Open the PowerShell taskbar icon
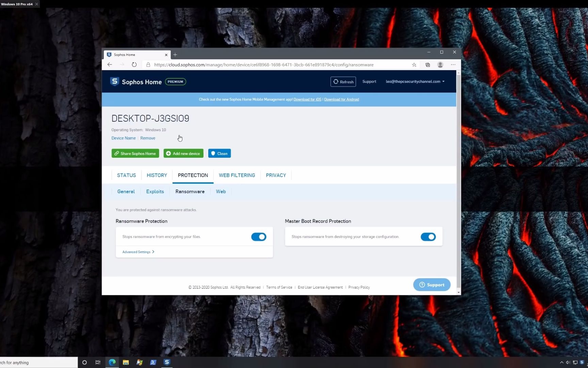This screenshot has width=588, height=368. click(x=153, y=362)
